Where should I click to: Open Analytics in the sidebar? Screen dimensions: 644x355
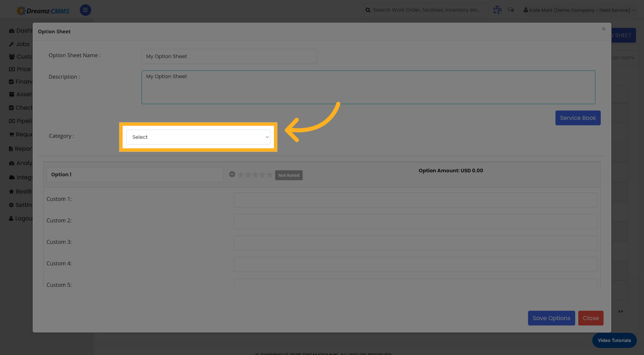click(20, 163)
